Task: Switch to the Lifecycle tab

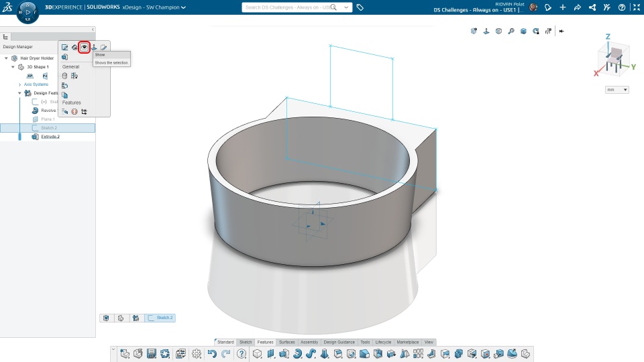Action: point(383,342)
